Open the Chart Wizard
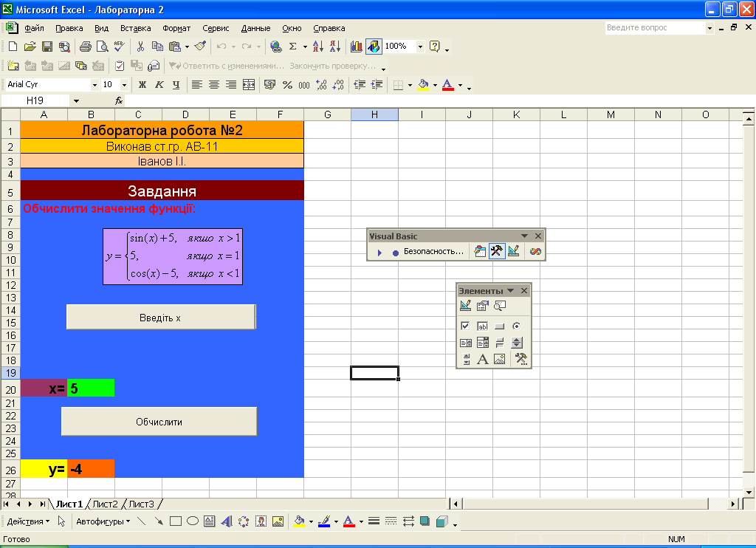This screenshot has width=756, height=548. pos(357,47)
